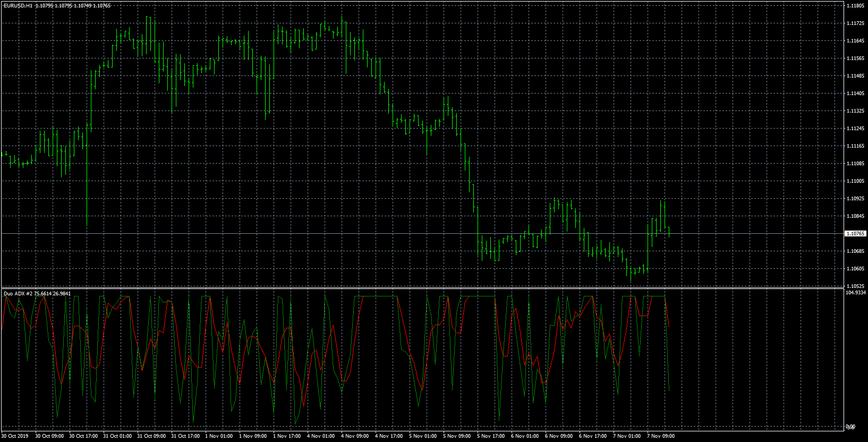Click the 1.11085 price axis label

[855, 164]
